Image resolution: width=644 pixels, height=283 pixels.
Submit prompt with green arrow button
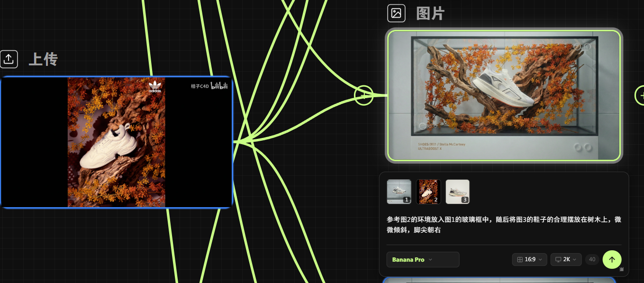[x=612, y=259]
